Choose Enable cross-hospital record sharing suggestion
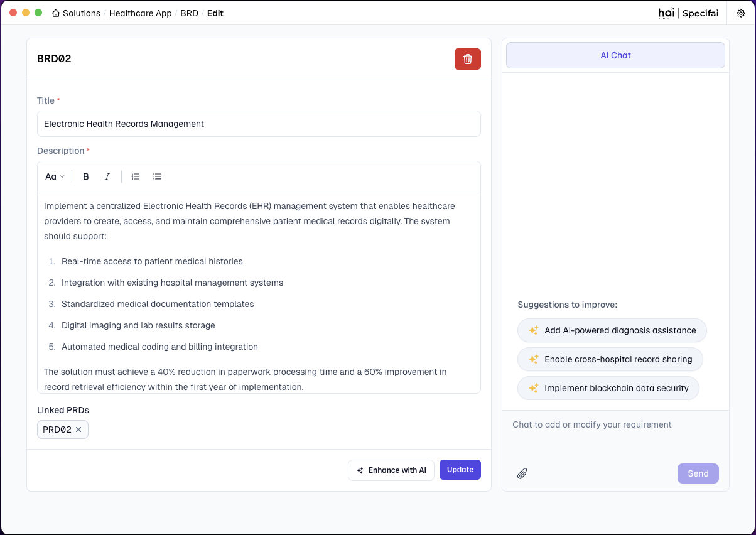The width and height of the screenshot is (756, 535). tap(610, 359)
